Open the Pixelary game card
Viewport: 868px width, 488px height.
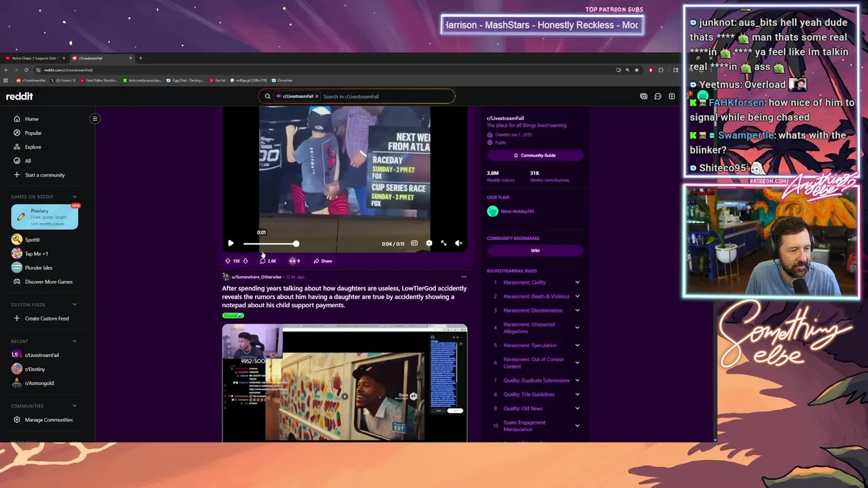tap(45, 216)
